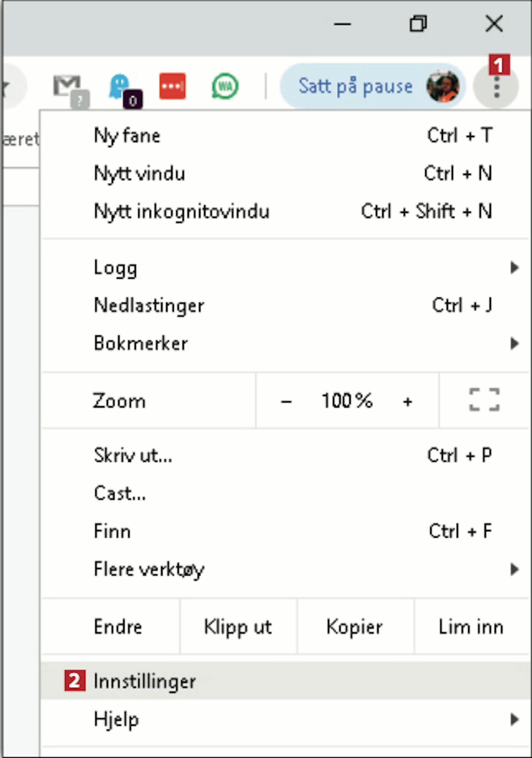Click the Gmail checker extension icon
The width and height of the screenshot is (532, 758).
click(x=67, y=86)
